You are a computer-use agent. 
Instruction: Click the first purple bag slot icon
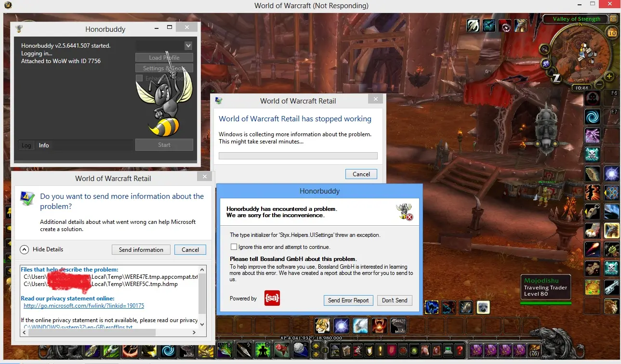coord(476,351)
